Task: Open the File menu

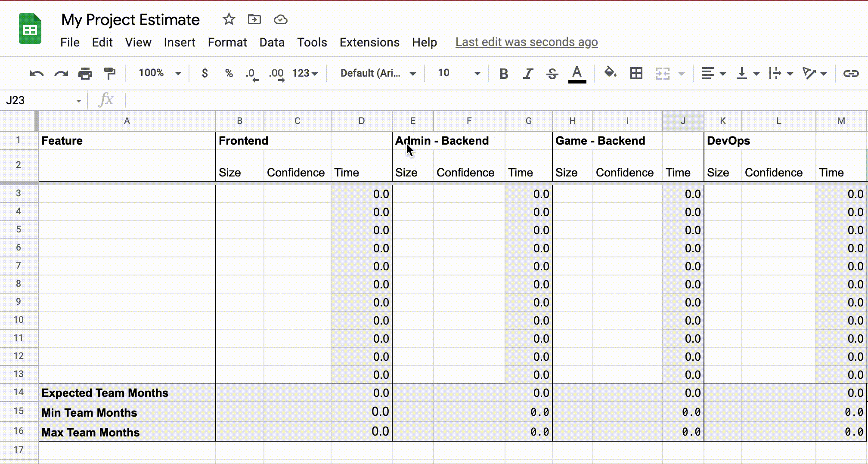Action: pyautogui.click(x=70, y=42)
